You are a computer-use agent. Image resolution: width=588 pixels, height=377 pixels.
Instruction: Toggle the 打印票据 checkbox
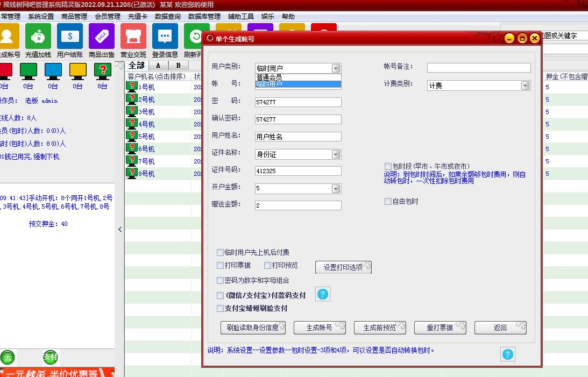220,266
